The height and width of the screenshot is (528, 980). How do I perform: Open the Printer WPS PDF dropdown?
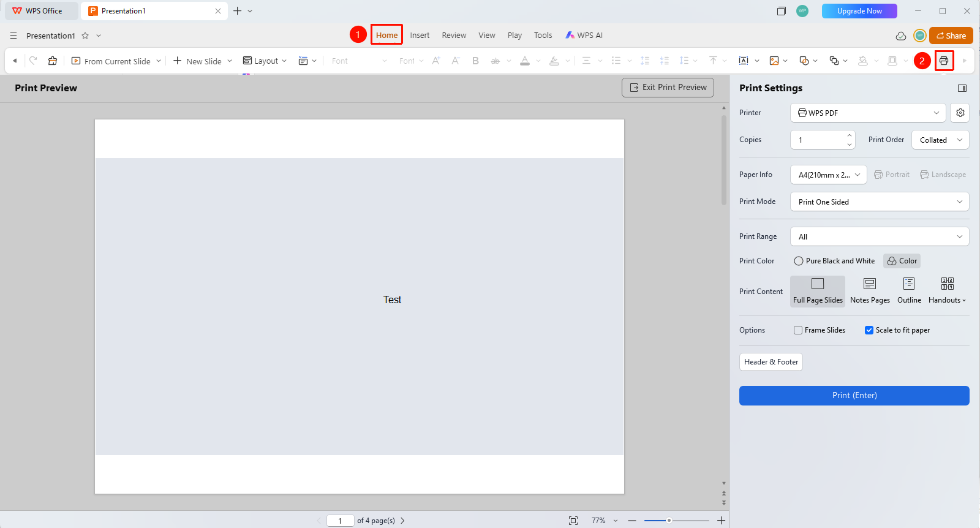click(x=869, y=113)
